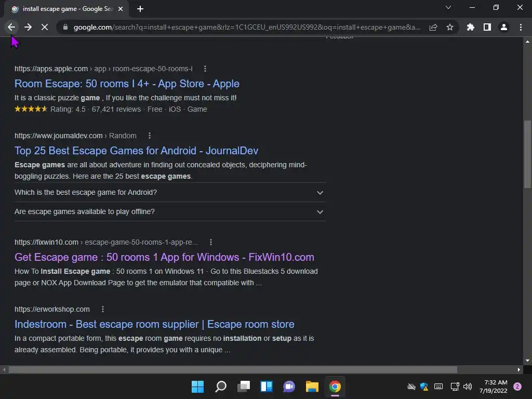Screen dimensions: 532x399
Task: Open the Teams Chat taskbar icon
Action: pos(289,387)
